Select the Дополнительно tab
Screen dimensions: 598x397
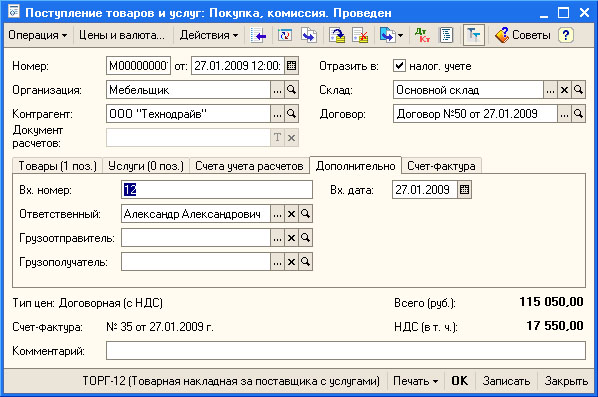355,165
